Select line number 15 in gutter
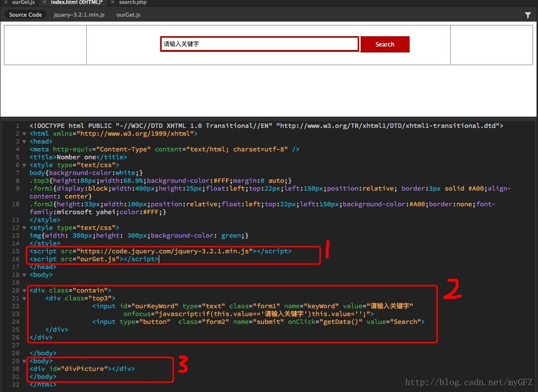538x392 pixels. pos(16,251)
